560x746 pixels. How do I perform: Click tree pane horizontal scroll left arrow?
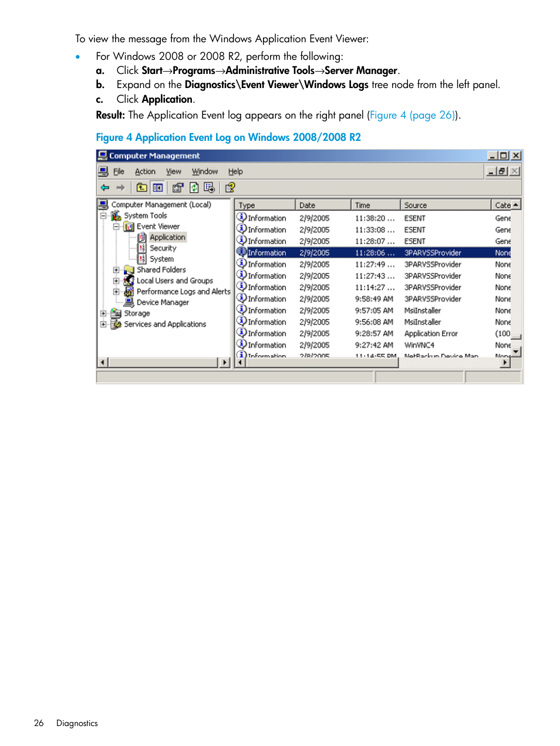click(103, 363)
